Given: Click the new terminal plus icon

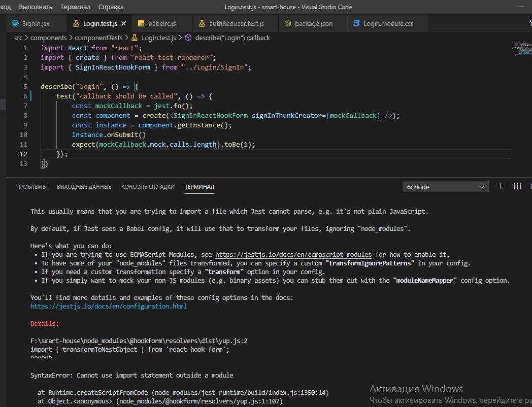Looking at the screenshot, I should 501,186.
